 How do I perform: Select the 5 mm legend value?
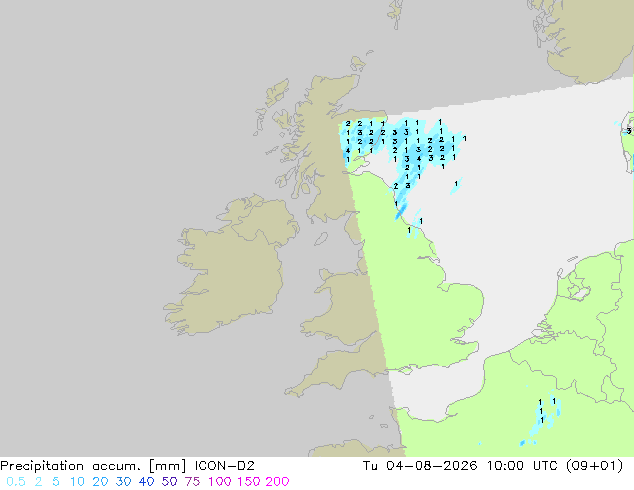(56, 482)
